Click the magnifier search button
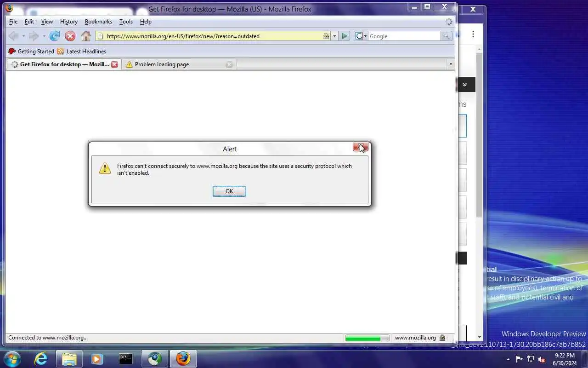 447,36
